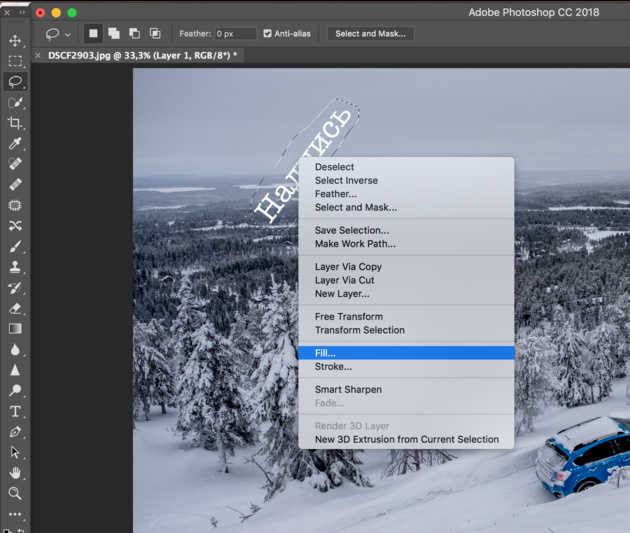The height and width of the screenshot is (533, 630).
Task: Select the Rectangular Marquee tool
Action: [x=15, y=61]
